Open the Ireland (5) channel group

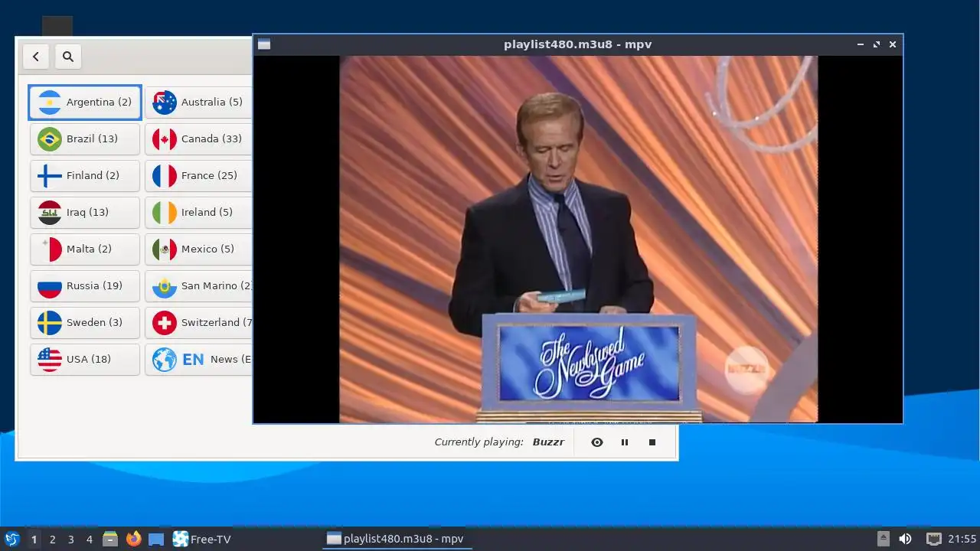tap(199, 212)
